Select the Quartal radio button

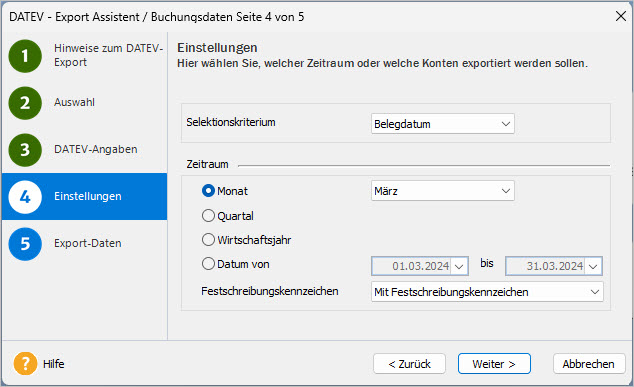click(x=208, y=216)
